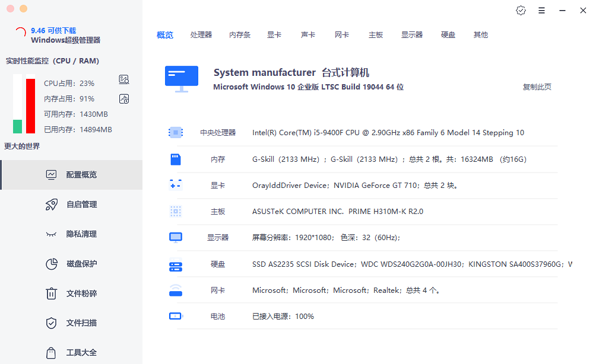
Task: Click the 实时性能监控 (CPU / RAM) heading
Action: [x=52, y=61]
